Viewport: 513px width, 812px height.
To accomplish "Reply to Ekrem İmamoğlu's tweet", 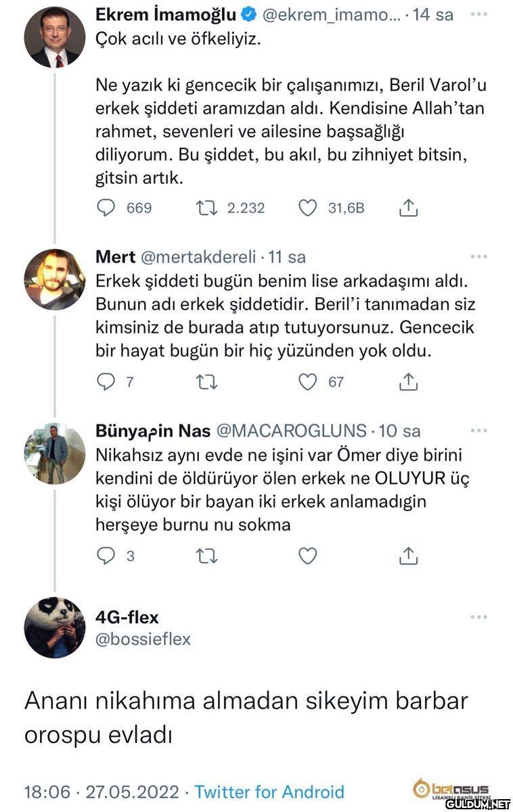I will point(106,208).
